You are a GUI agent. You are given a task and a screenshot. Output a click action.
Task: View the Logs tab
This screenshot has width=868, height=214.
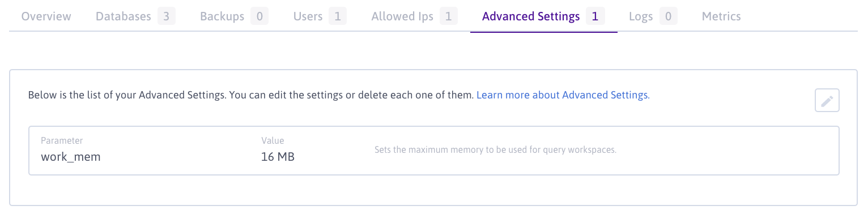653,16
